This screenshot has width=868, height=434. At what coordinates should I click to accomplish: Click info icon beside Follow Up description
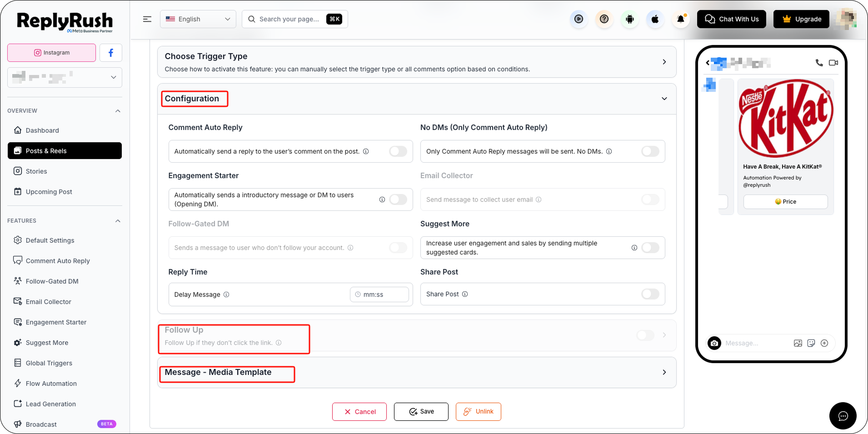[279, 343]
